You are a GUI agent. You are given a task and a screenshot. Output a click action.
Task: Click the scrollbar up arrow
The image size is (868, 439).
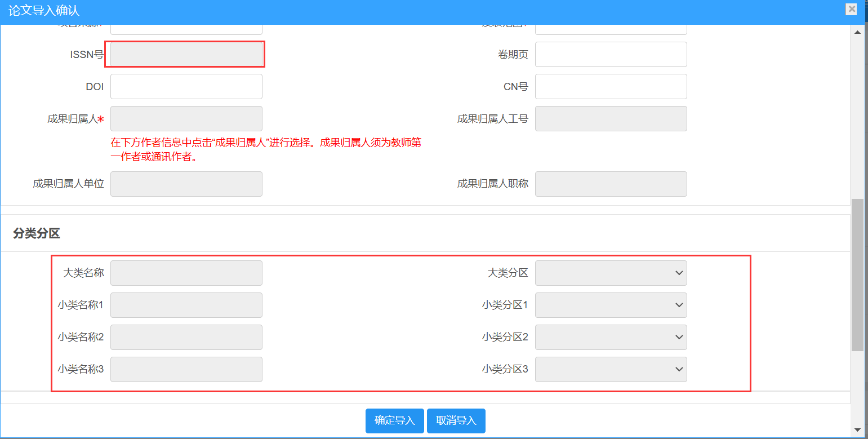pyautogui.click(x=857, y=32)
